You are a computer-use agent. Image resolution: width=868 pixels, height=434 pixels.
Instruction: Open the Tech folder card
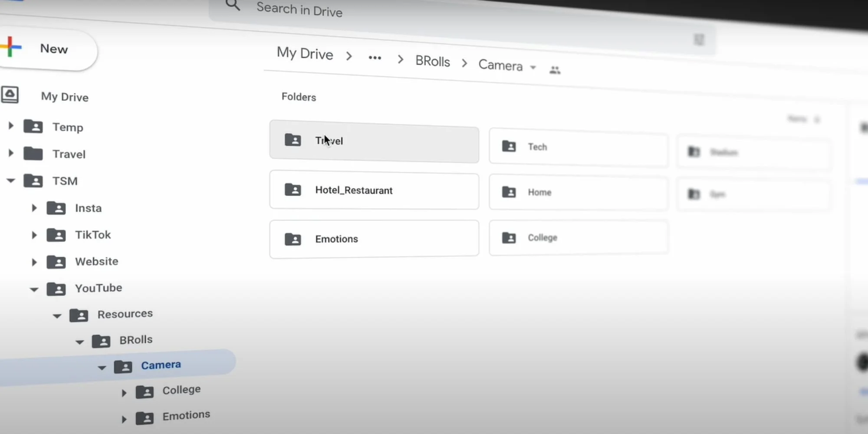(579, 148)
